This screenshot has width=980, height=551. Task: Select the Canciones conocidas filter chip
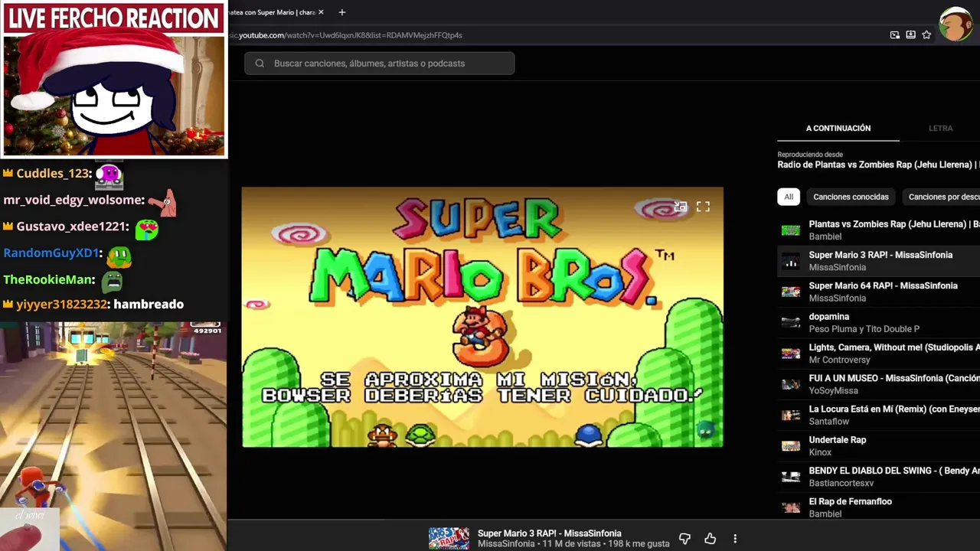tap(851, 197)
